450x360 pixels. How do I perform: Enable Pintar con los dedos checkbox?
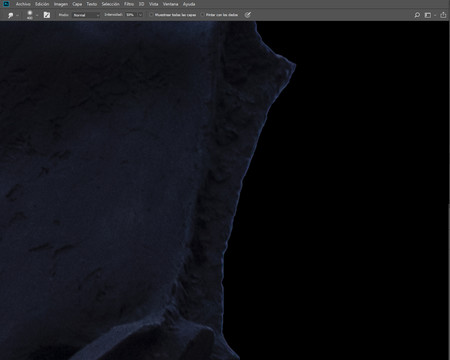(202, 15)
